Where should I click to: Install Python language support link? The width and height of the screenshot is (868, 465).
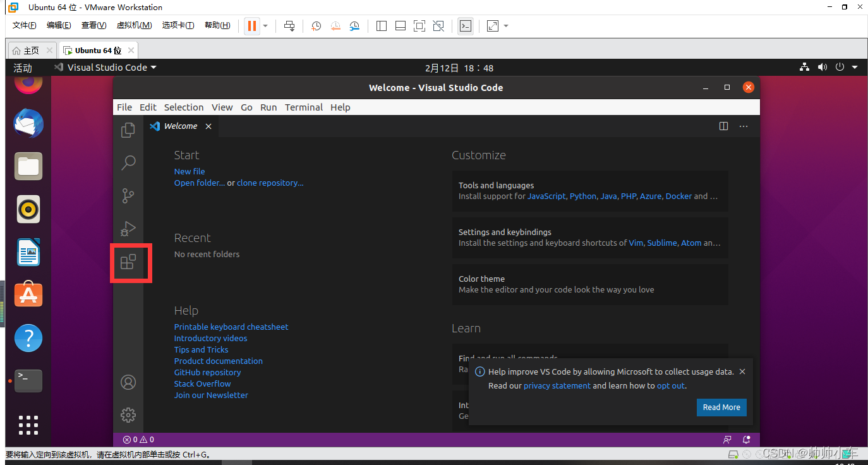pyautogui.click(x=583, y=196)
